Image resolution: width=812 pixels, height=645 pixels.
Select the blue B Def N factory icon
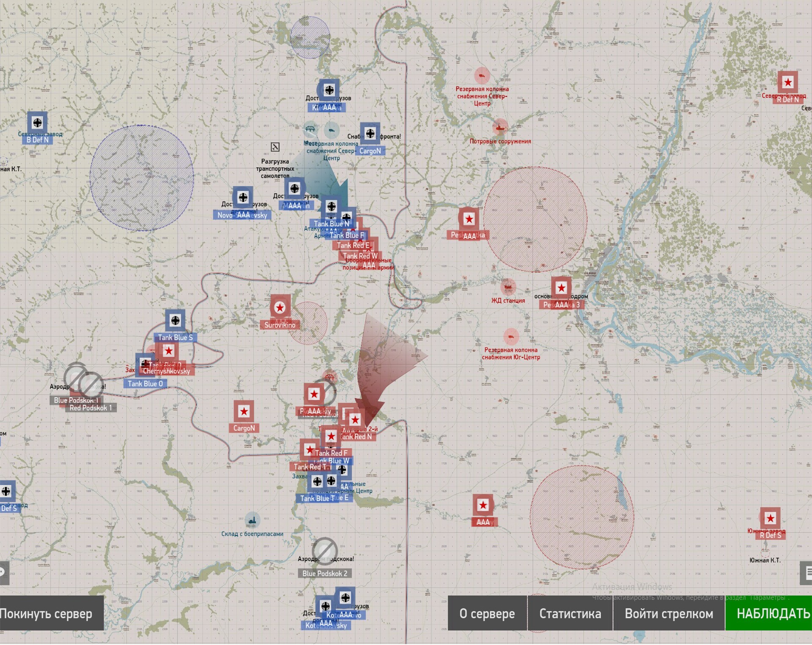[x=37, y=123]
